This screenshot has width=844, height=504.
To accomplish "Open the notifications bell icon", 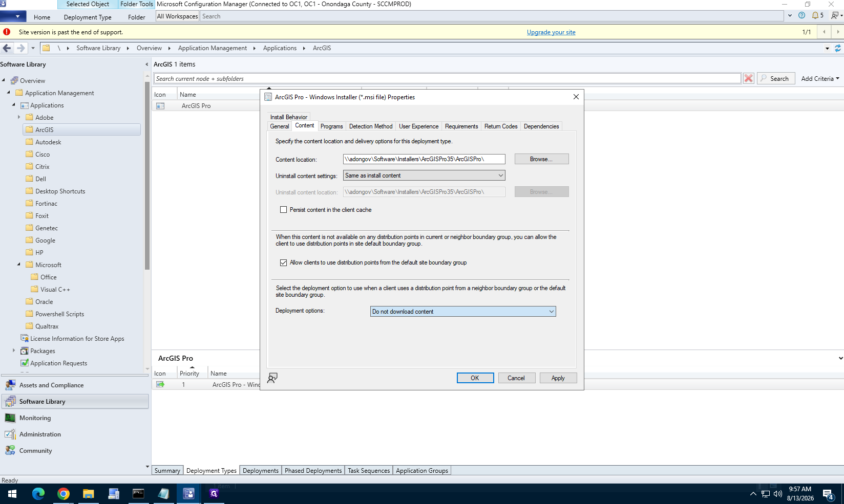I will click(x=815, y=15).
